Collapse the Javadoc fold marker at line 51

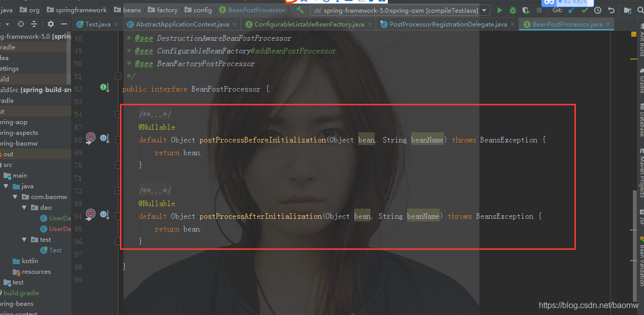click(117, 76)
